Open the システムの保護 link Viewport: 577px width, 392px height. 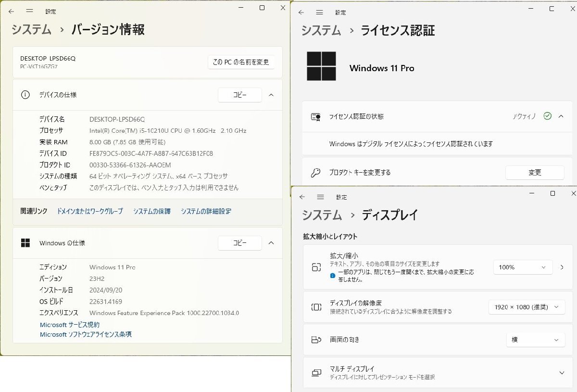coord(151,211)
